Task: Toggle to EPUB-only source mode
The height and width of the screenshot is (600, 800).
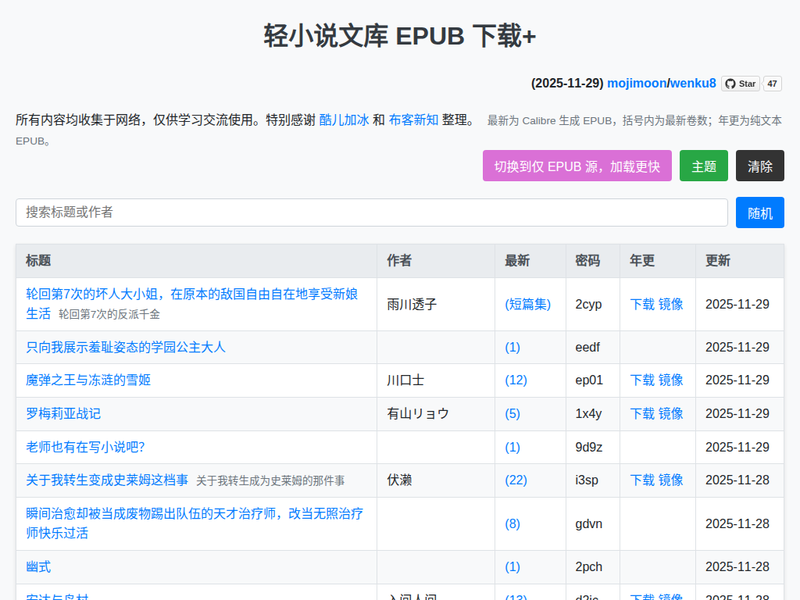Action: 577,166
